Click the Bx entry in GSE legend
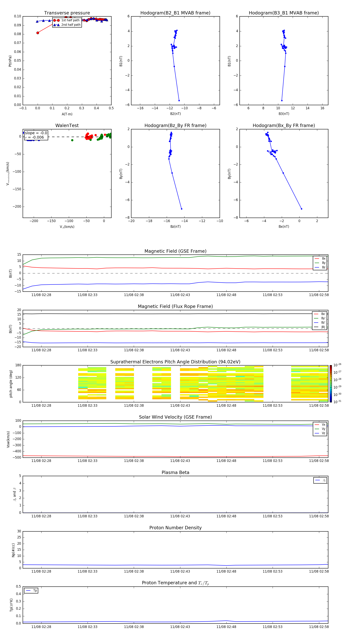Screen dimensions: 351x644 coord(320,259)
